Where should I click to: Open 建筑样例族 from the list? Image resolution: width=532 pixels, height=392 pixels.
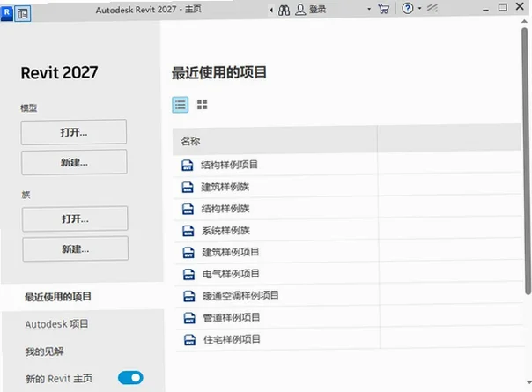tap(225, 187)
